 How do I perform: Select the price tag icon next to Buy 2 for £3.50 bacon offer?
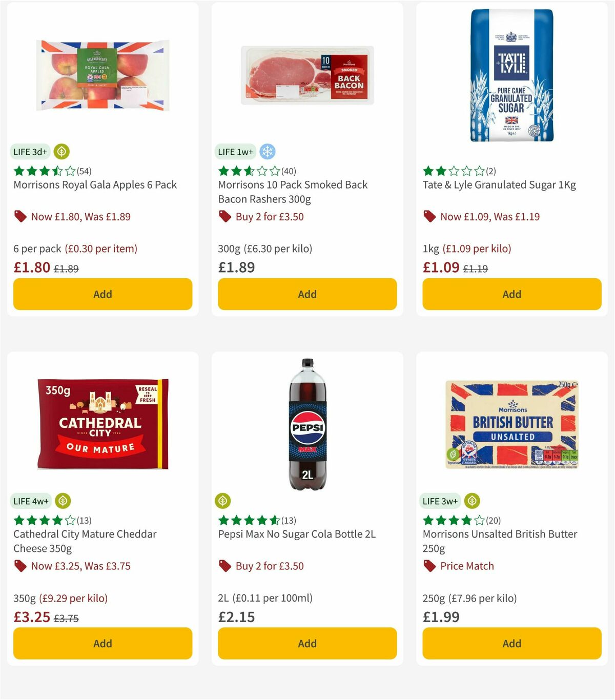click(224, 216)
